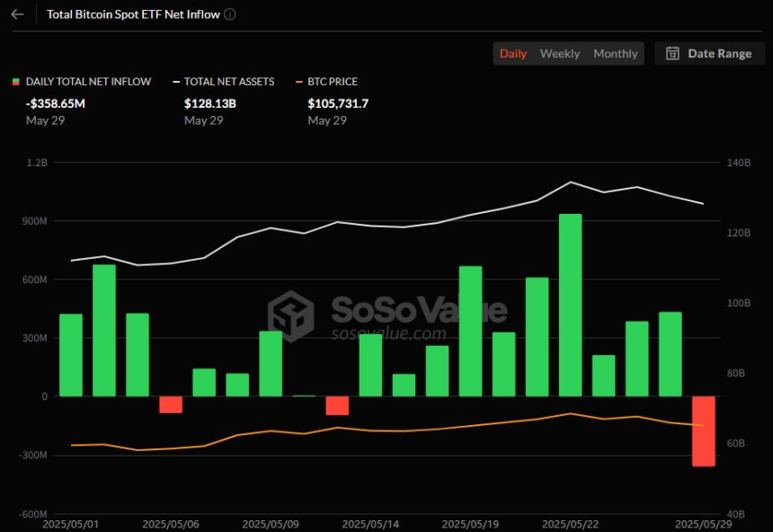Click the large red outflow bar on May 29
Screen dimensions: 773x532
tap(704, 431)
